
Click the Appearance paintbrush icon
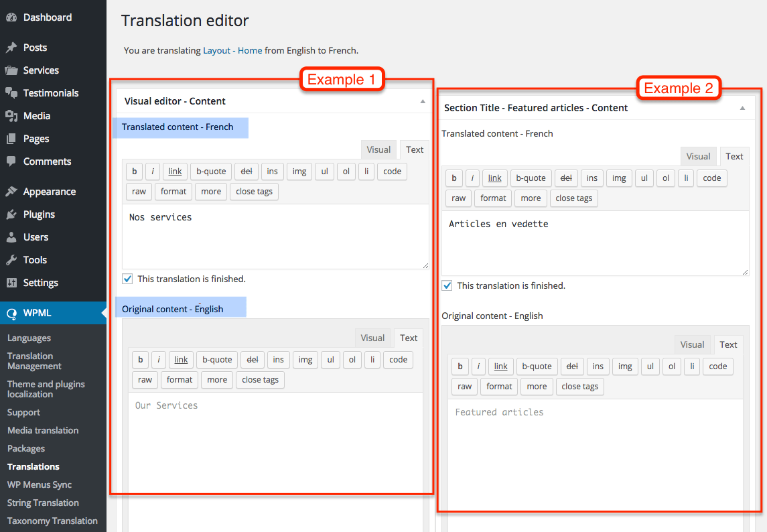point(11,192)
